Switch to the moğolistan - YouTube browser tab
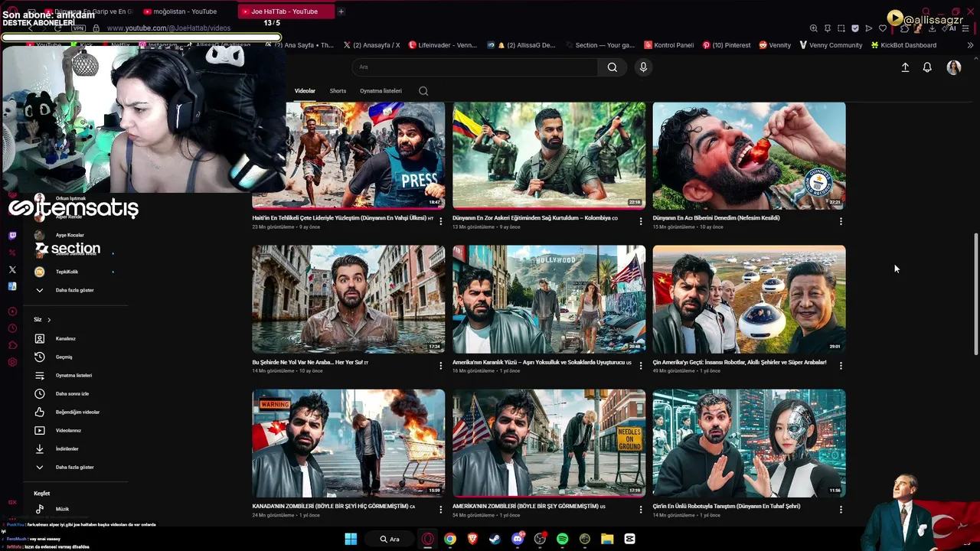980x551 pixels. (x=186, y=11)
